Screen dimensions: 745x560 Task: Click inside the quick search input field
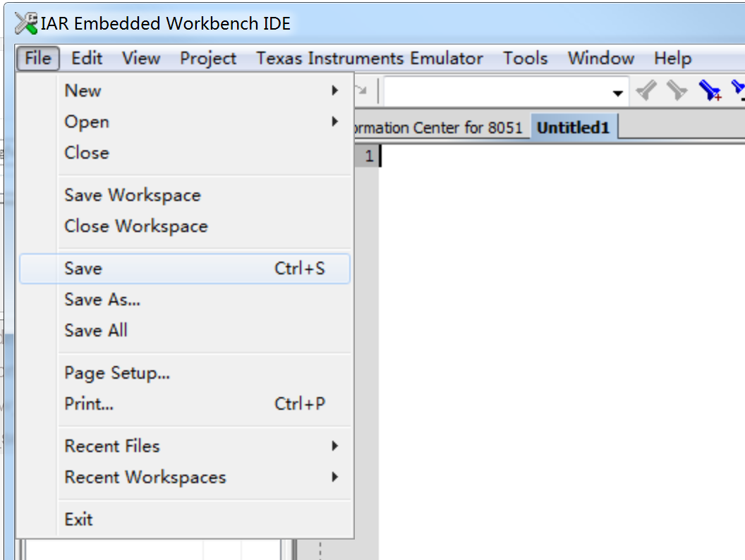tap(496, 92)
